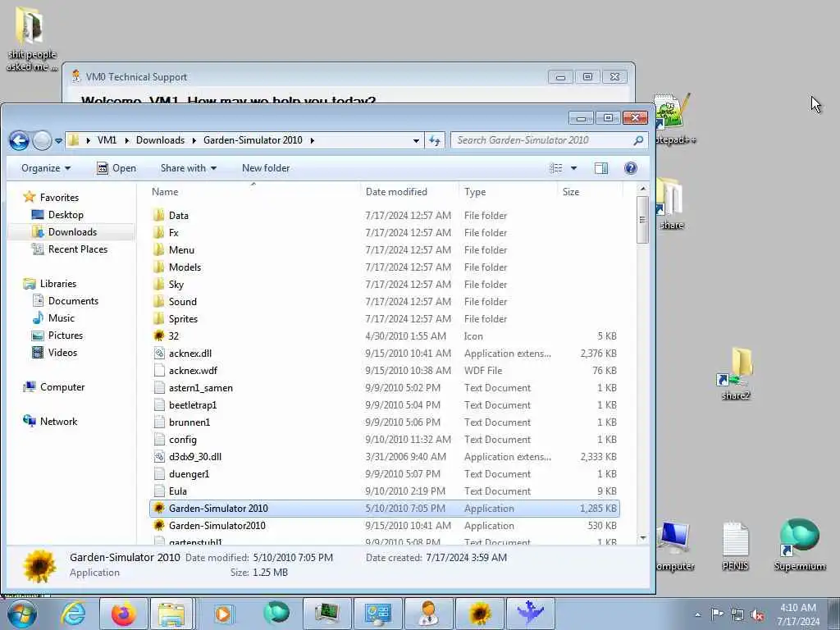Screen dimensions: 840x630
Task: Select the brunnen1 text document
Action: [x=384, y=422]
